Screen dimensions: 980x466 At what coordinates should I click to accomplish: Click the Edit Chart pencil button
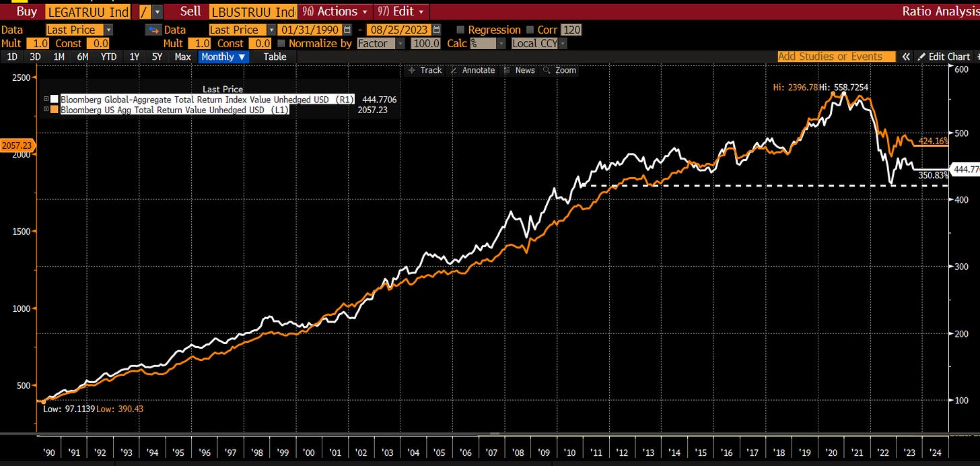point(944,57)
